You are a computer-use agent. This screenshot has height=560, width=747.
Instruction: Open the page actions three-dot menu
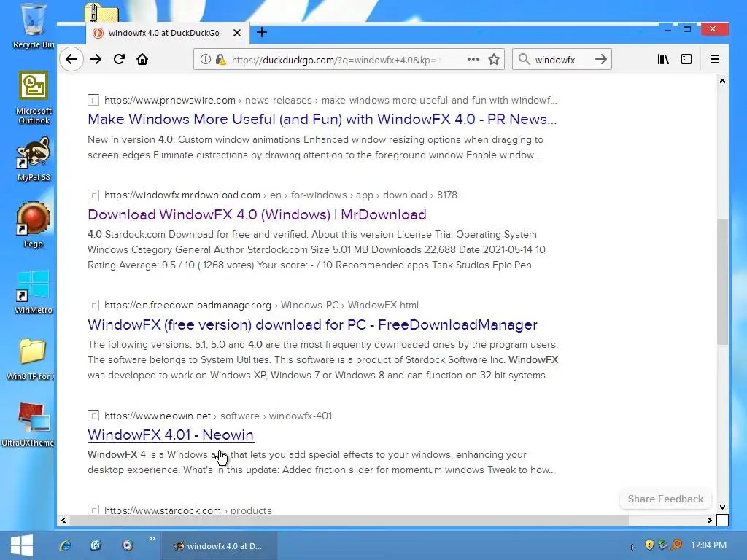[473, 60]
